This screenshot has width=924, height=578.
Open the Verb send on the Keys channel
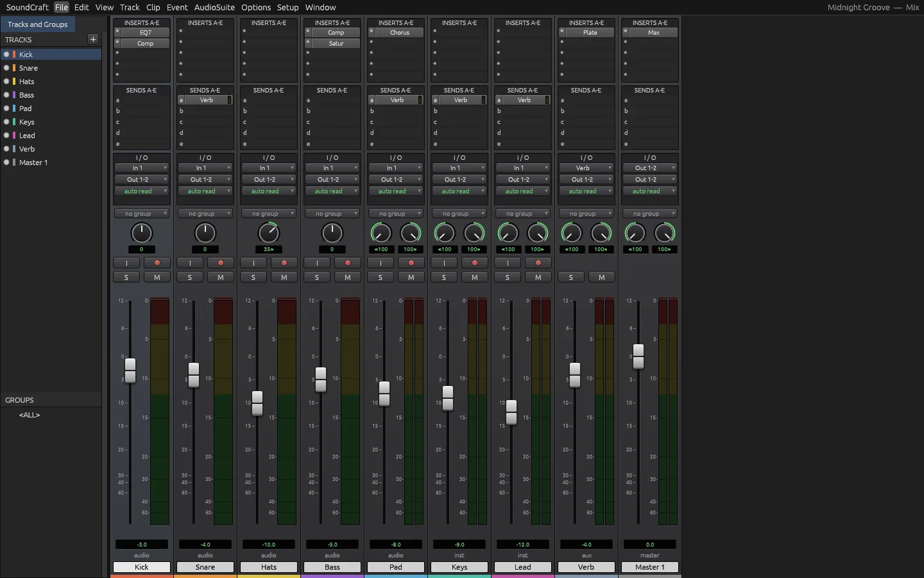click(x=461, y=100)
